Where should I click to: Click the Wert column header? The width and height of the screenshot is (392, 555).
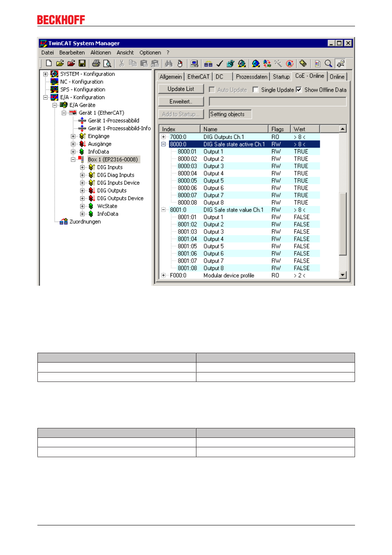(x=305, y=129)
